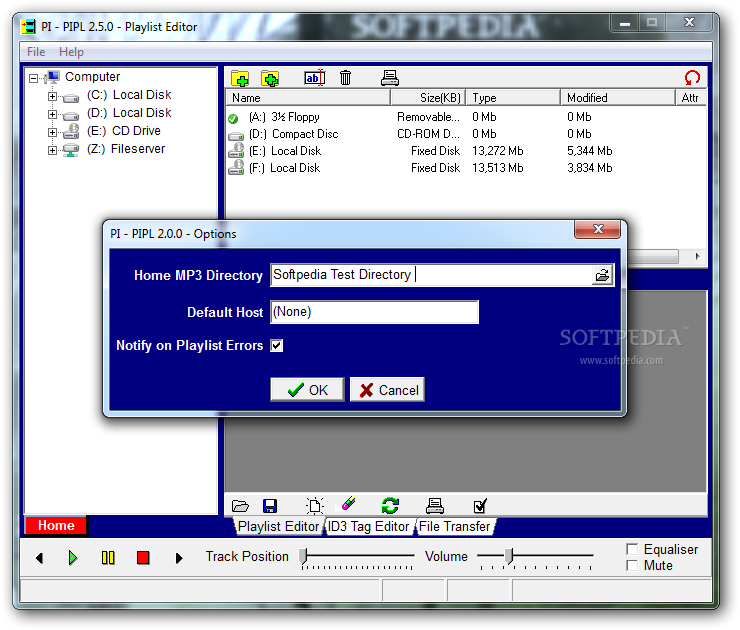The height and width of the screenshot is (630, 740).
Task: Click the add-to-playlist folder icon with green cross
Action: [x=270, y=78]
